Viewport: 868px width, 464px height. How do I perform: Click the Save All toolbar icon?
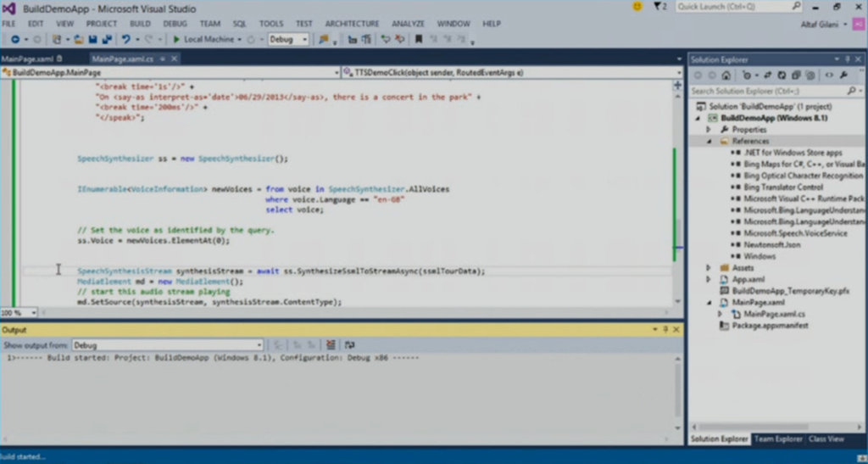pyautogui.click(x=107, y=39)
